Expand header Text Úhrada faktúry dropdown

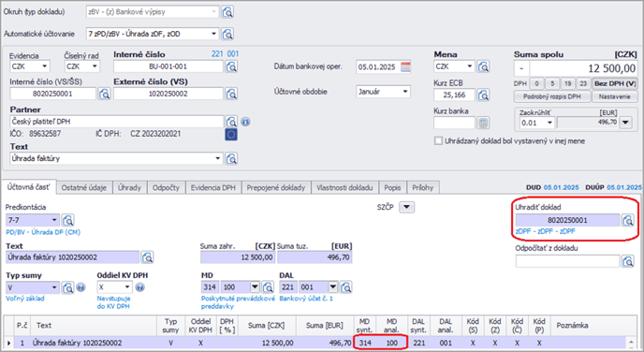click(218, 158)
